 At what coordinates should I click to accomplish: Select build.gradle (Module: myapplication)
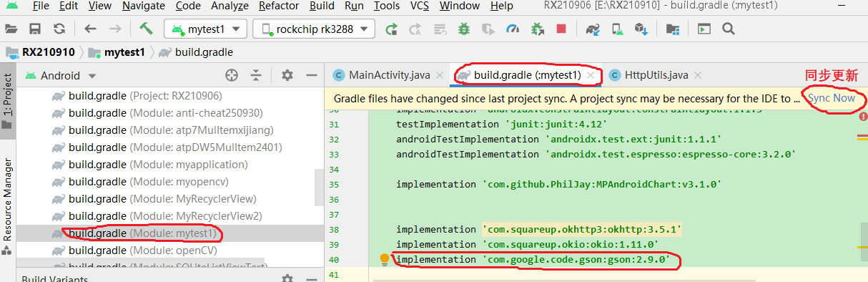pos(158,165)
